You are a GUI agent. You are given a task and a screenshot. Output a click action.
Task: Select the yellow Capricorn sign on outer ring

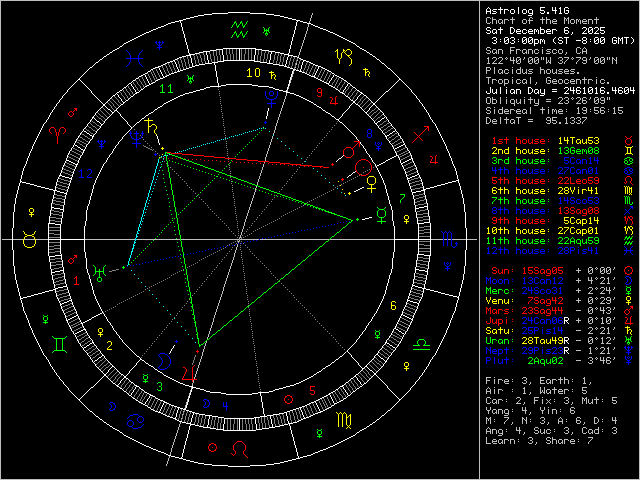344,57
